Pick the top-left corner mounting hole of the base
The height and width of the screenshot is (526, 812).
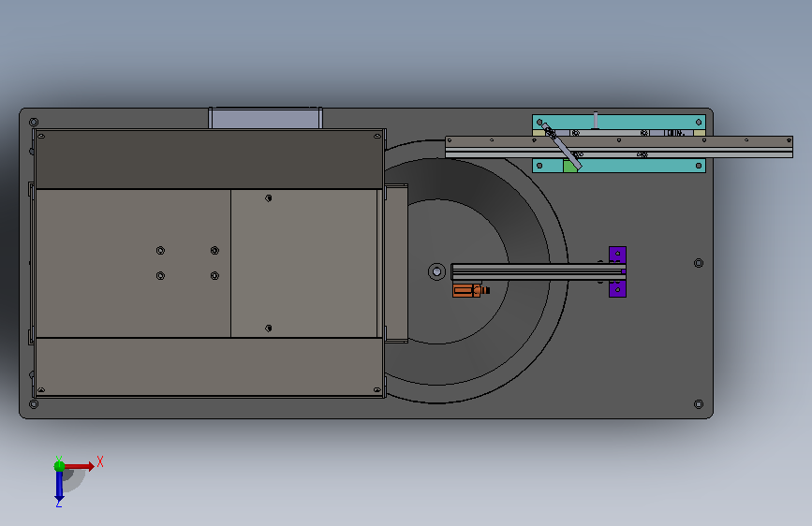point(34,123)
